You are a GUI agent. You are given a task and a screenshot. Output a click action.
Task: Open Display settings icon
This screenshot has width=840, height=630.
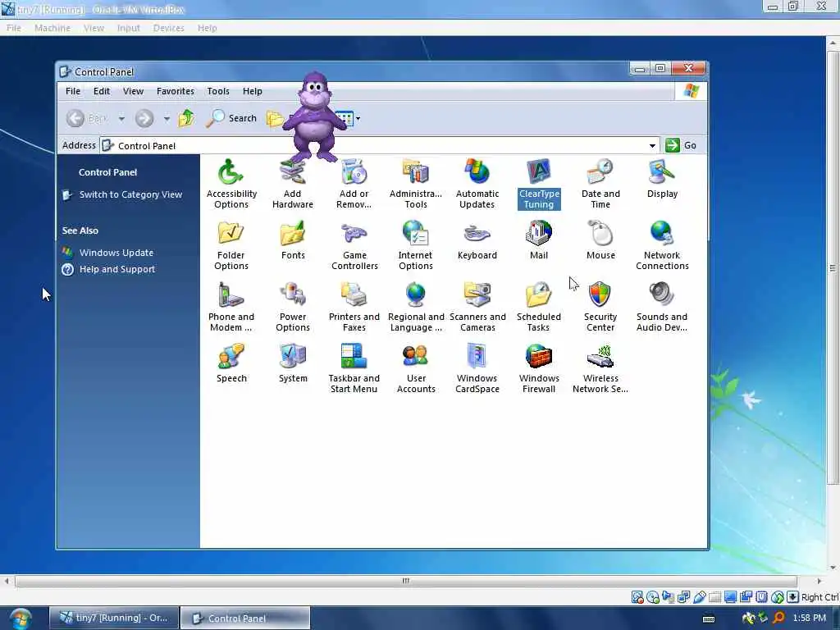click(x=662, y=178)
